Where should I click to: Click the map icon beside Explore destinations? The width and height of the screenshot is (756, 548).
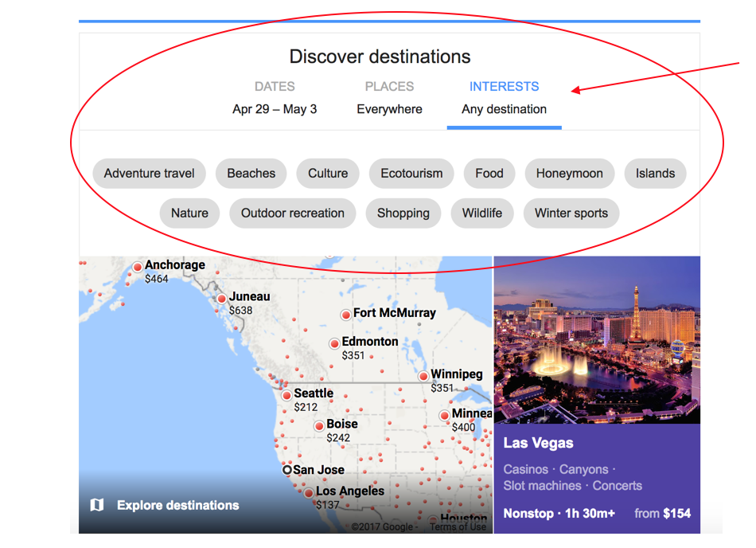[x=97, y=505]
